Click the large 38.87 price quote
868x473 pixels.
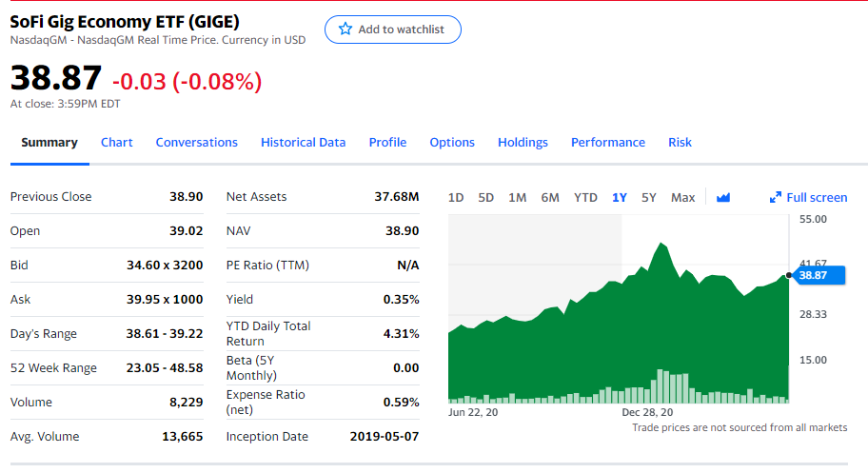click(x=56, y=77)
